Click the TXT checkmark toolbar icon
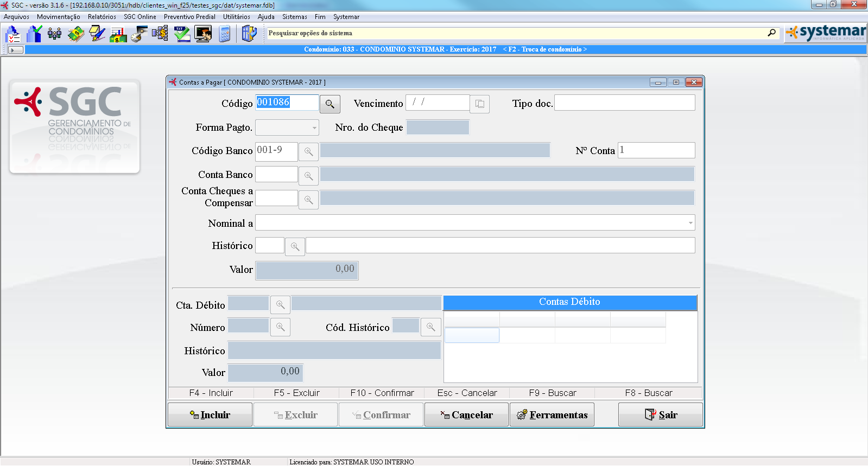This screenshot has height=466, width=868. [182, 34]
